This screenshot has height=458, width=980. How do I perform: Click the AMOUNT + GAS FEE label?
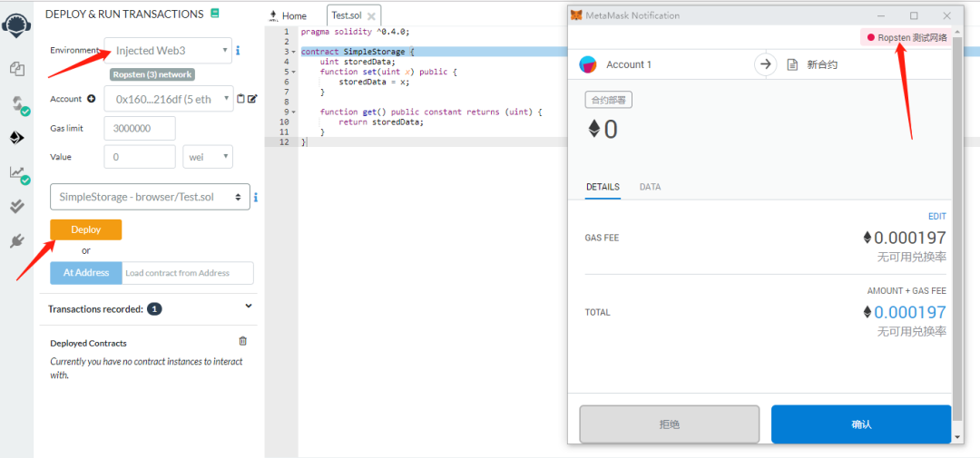click(906, 290)
